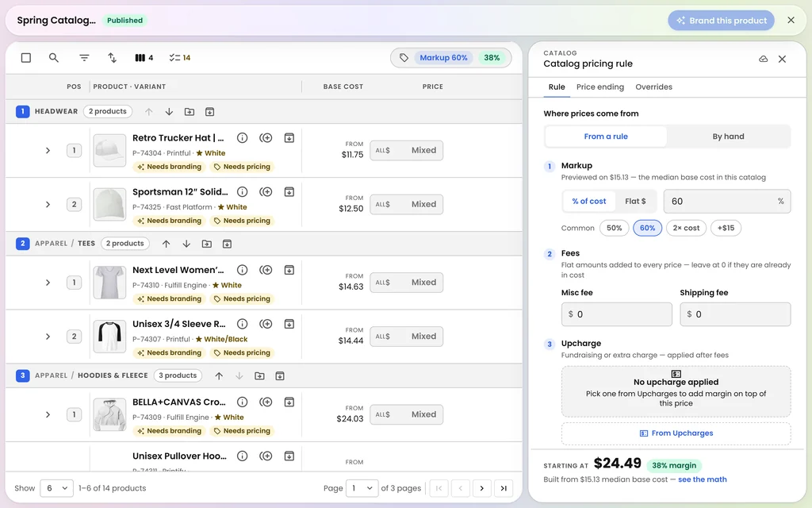
Task: Open the Show rows-per-page dropdown
Action: [x=56, y=488]
